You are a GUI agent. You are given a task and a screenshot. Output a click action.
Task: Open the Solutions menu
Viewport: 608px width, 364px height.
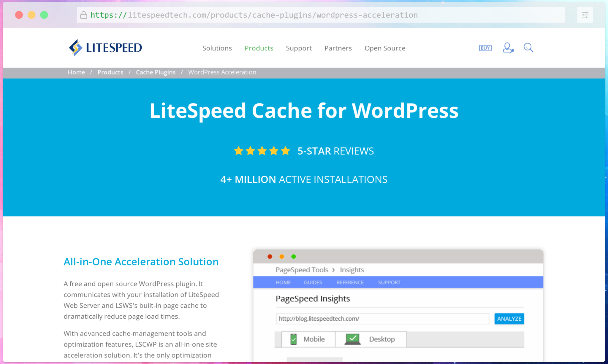pyautogui.click(x=217, y=48)
